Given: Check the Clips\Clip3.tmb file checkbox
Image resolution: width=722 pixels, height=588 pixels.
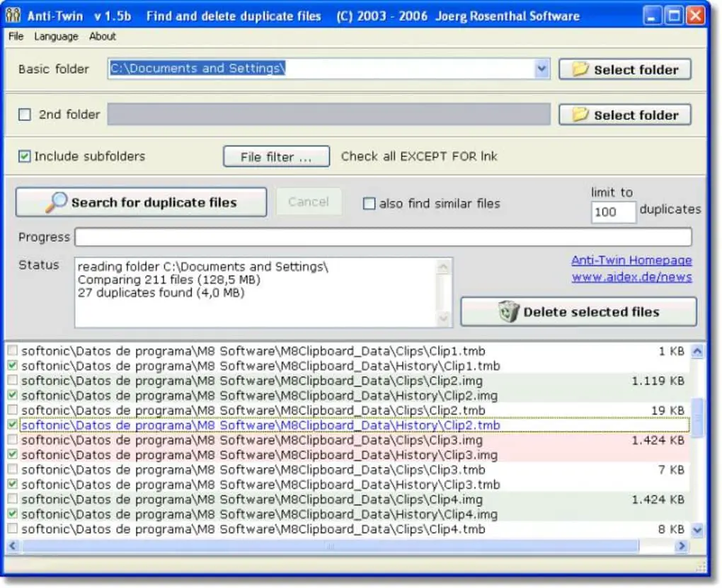Looking at the screenshot, I should pyautogui.click(x=13, y=469).
